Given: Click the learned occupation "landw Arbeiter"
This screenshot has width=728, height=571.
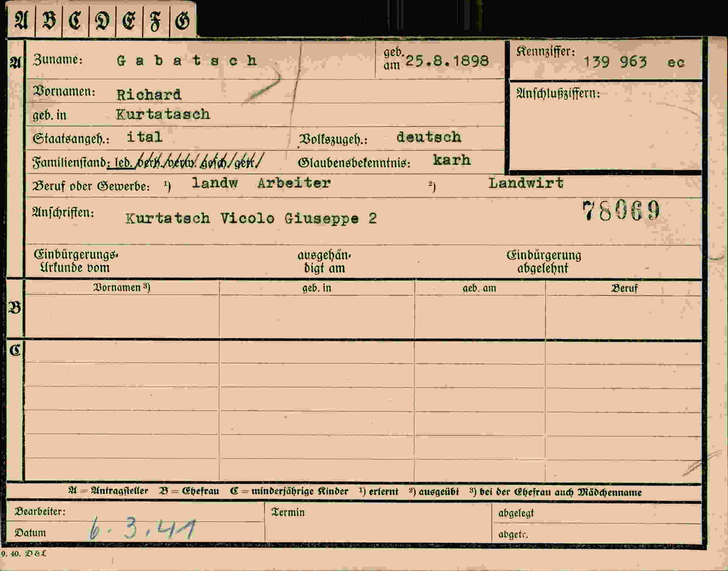Looking at the screenshot, I should (261, 183).
